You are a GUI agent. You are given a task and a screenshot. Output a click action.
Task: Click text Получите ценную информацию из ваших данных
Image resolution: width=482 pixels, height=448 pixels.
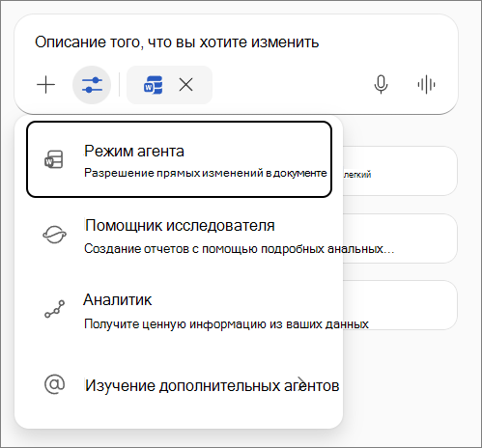tap(226, 323)
